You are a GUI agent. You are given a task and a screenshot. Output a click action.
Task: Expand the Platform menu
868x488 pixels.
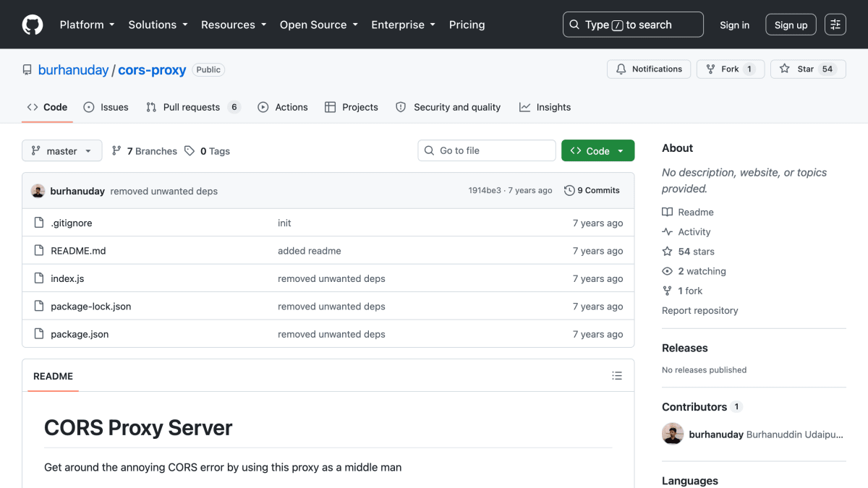coord(87,25)
